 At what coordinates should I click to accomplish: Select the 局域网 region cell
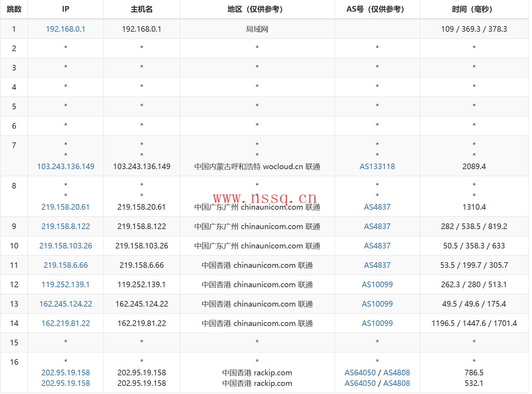click(x=257, y=29)
